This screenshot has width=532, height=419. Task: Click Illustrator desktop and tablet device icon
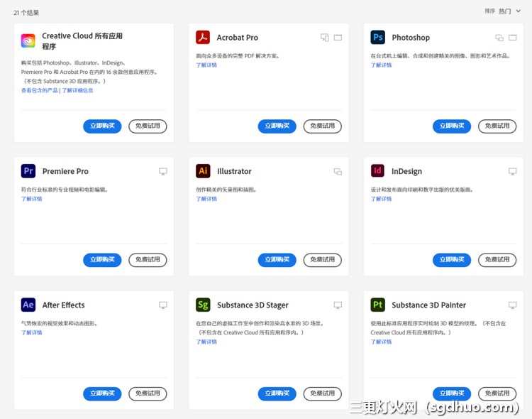click(338, 171)
